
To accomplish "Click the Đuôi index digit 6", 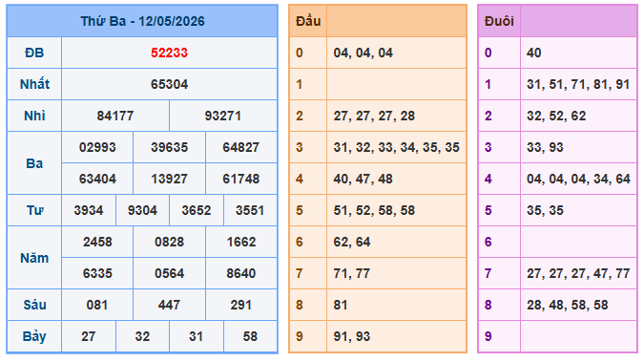I will pyautogui.click(x=488, y=242).
